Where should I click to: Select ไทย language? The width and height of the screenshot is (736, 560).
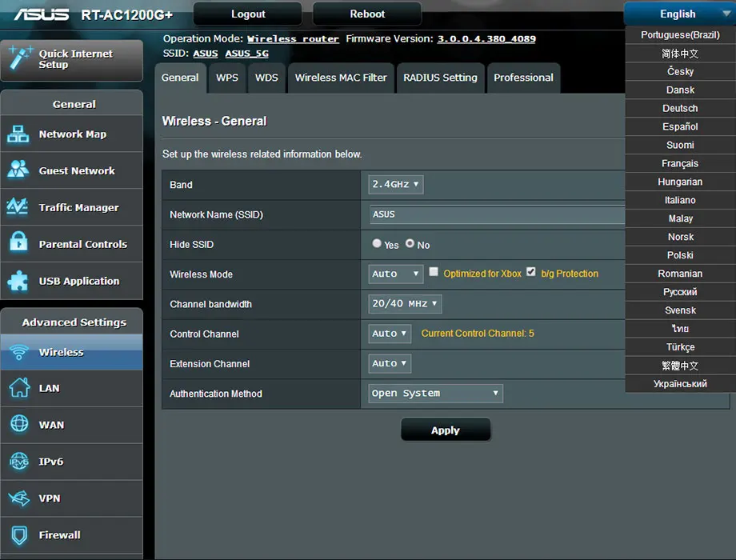click(680, 329)
